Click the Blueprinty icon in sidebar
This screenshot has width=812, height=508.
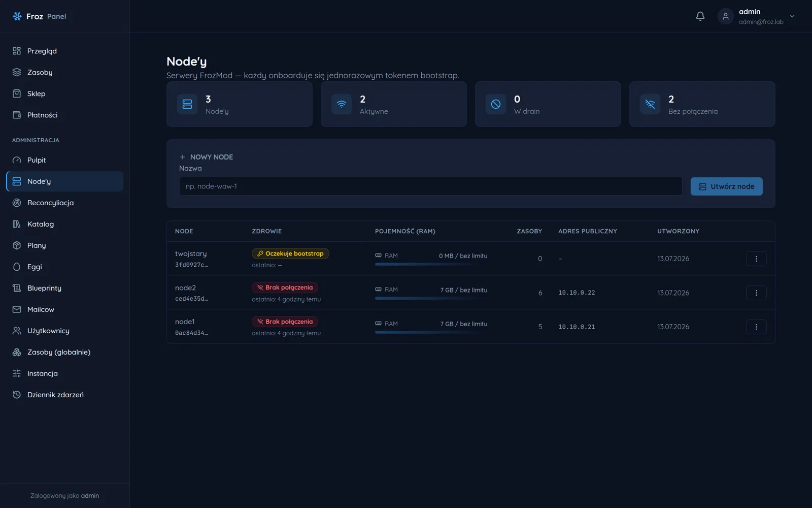(17, 288)
